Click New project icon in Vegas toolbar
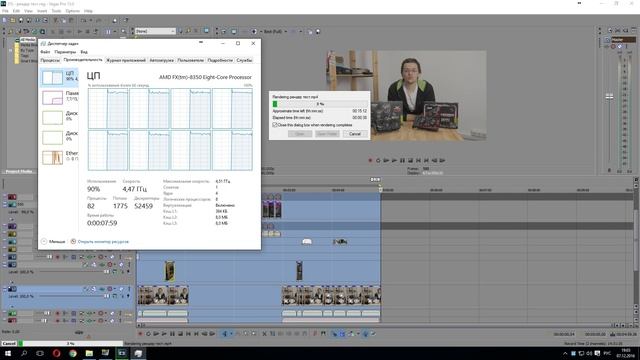The height and width of the screenshot is (360, 640). pos(5,20)
